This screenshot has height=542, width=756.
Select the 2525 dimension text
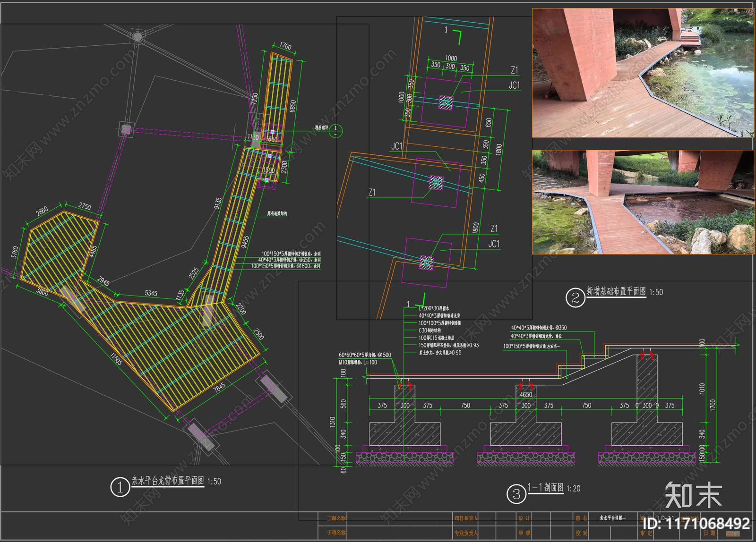click(194, 273)
